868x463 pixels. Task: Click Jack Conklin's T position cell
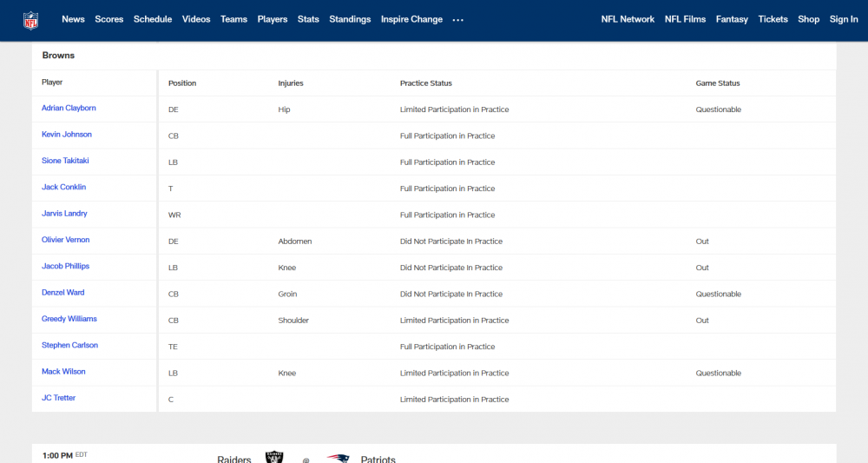point(170,189)
